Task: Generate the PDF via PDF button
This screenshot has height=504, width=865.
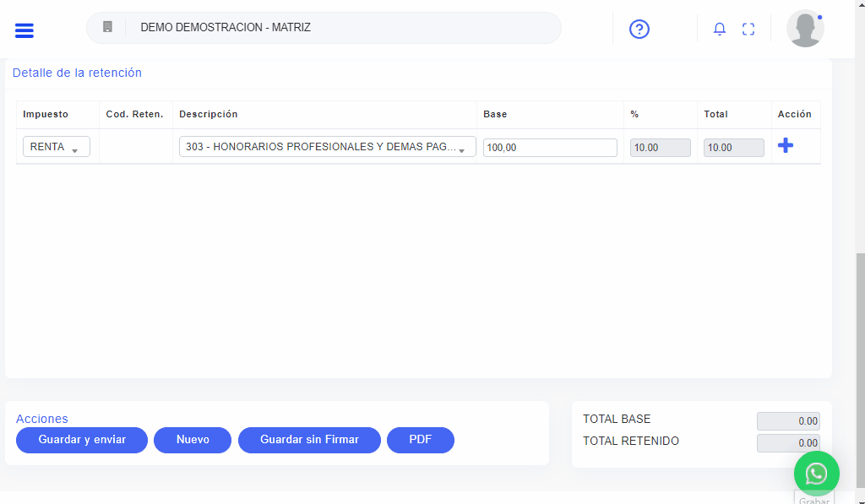Action: pos(420,440)
